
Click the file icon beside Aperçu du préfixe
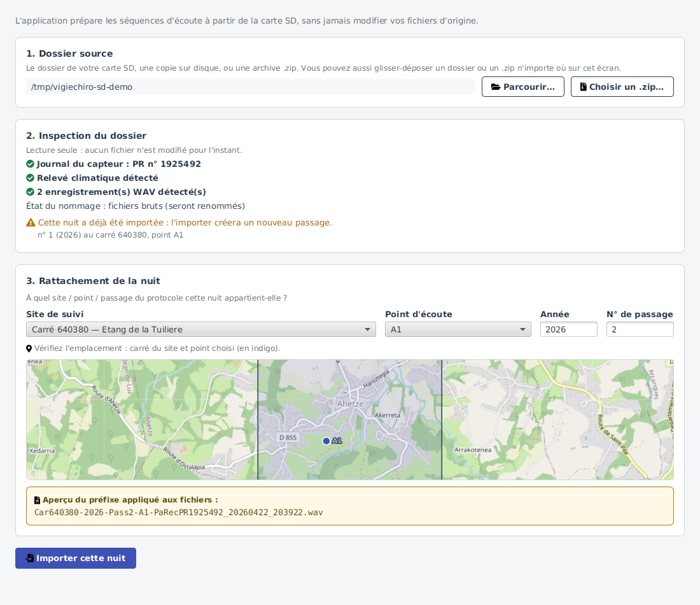coord(38,500)
